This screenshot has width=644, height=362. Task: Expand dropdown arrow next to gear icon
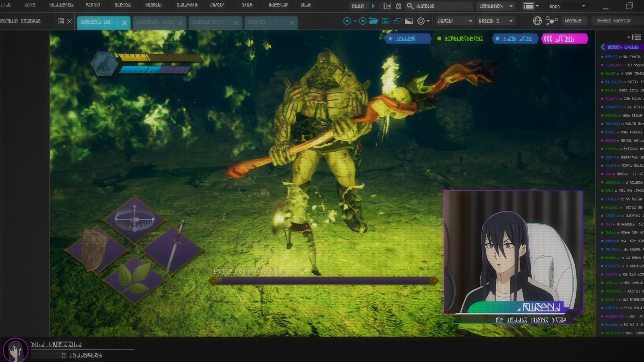click(428, 21)
